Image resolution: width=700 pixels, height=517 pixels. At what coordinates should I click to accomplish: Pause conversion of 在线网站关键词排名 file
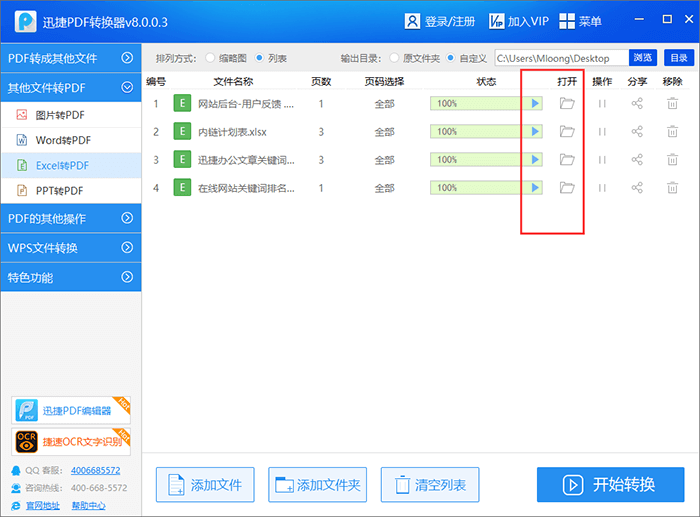pos(602,188)
